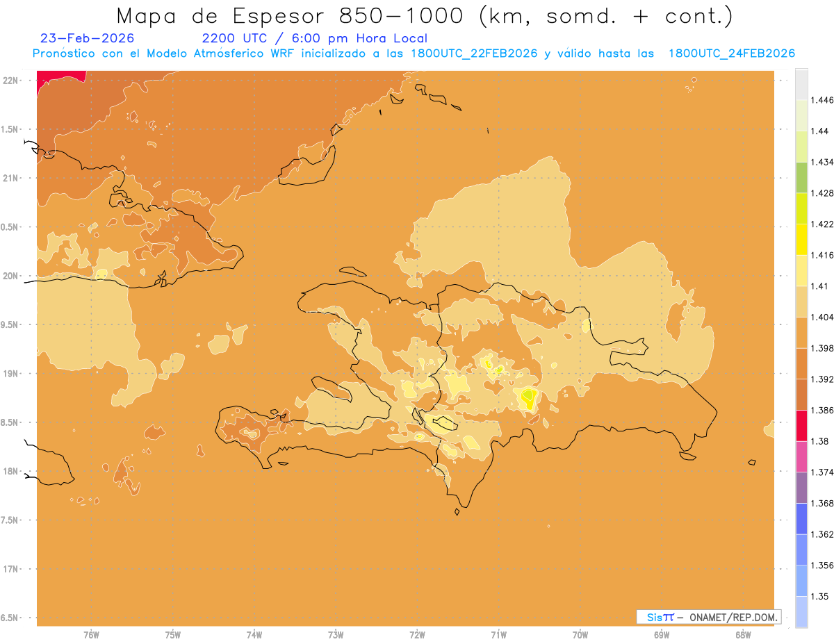This screenshot has width=834, height=644.
Task: Click the bright yellow swatch between 1.416 and 1.422
Action: 801,240
